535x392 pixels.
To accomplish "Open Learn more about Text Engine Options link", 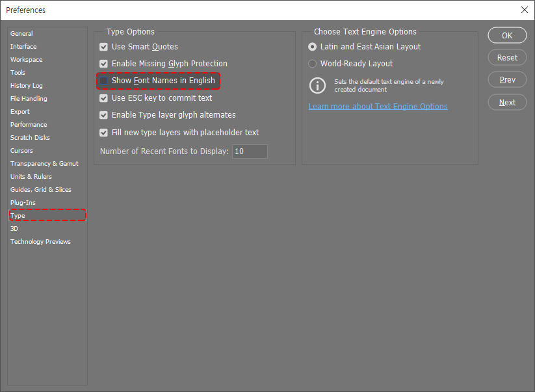I will coord(378,107).
